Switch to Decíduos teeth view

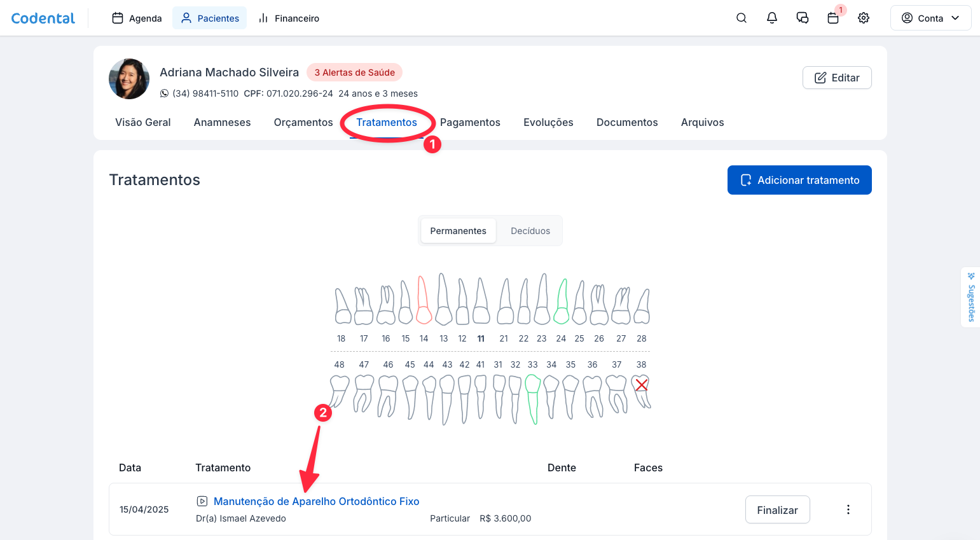(530, 231)
